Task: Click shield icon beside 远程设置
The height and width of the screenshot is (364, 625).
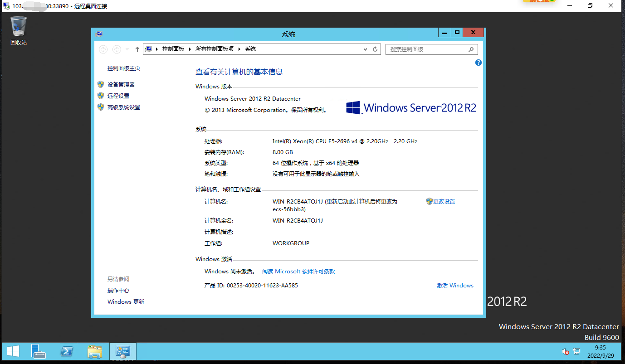Action: [101, 96]
